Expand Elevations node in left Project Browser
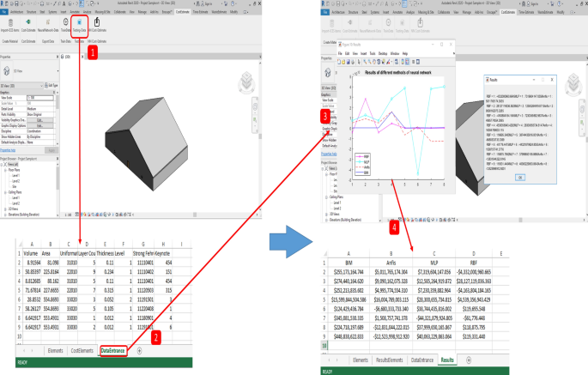The image size is (588, 375). pos(5,215)
